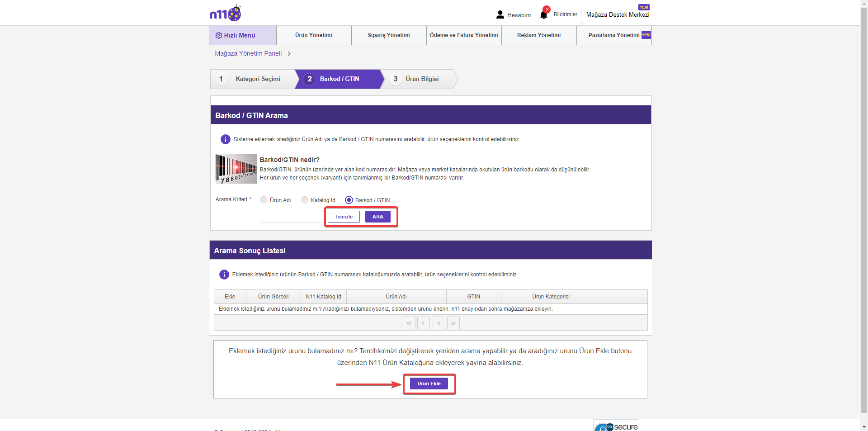
Task: Go to first results page
Action: [x=409, y=323]
